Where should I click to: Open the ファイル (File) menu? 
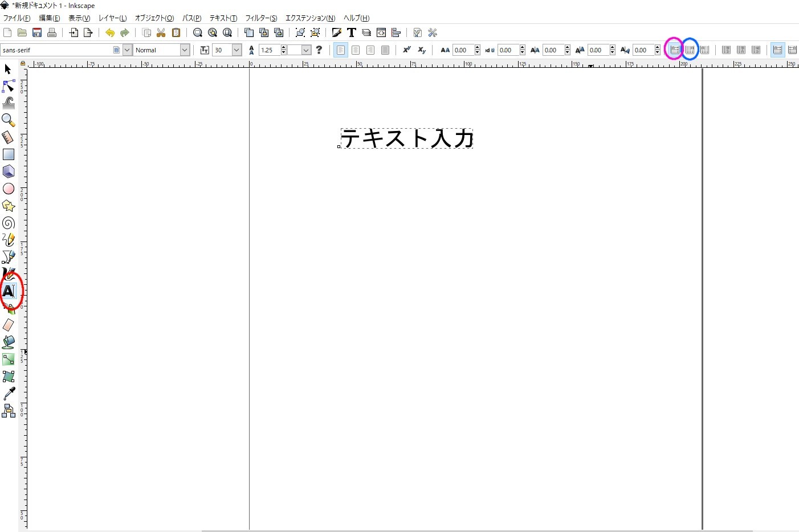(x=17, y=18)
